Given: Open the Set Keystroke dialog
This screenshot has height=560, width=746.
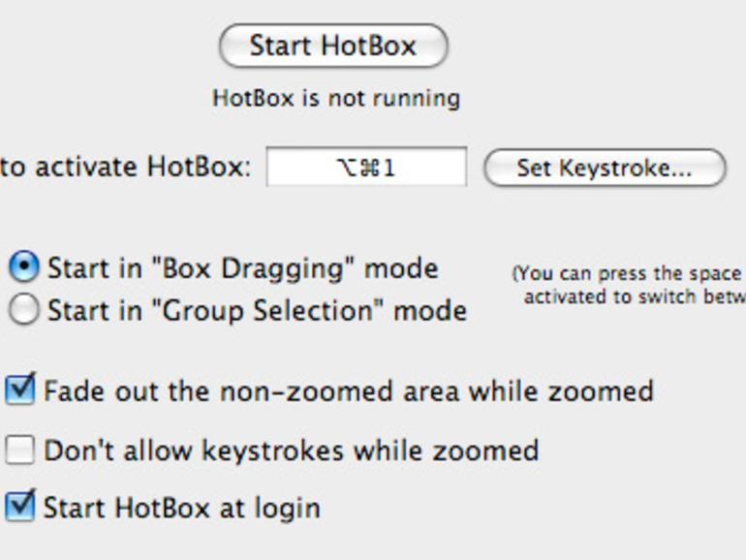Looking at the screenshot, I should click(604, 168).
